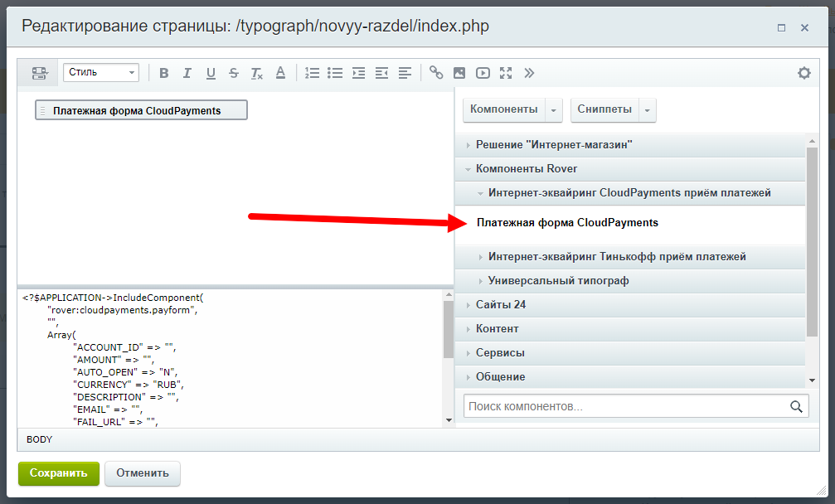Insert a hyperlink
The height and width of the screenshot is (504, 835).
[x=436, y=72]
